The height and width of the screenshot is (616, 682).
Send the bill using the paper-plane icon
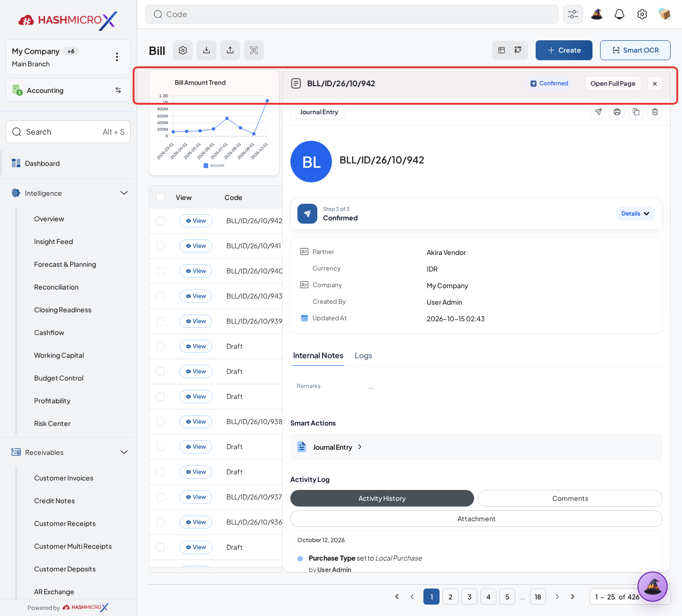coord(598,112)
